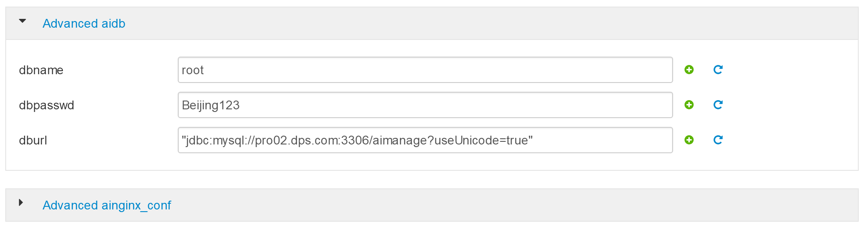This screenshot has width=868, height=227.
Task: Click the green plus icon beside dbname
Action: pyautogui.click(x=689, y=70)
